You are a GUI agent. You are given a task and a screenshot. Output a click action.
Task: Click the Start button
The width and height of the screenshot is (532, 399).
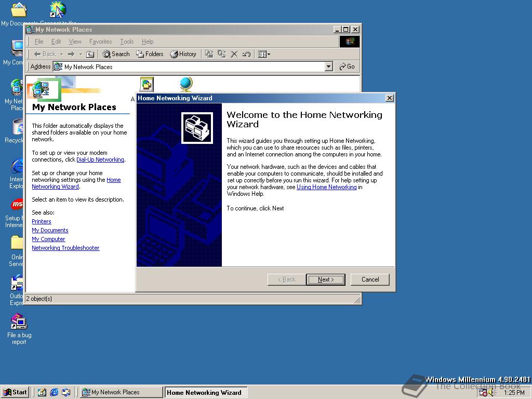tap(15, 392)
